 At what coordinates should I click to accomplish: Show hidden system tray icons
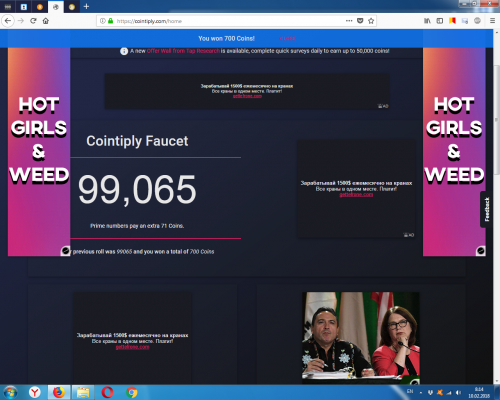coord(420,393)
